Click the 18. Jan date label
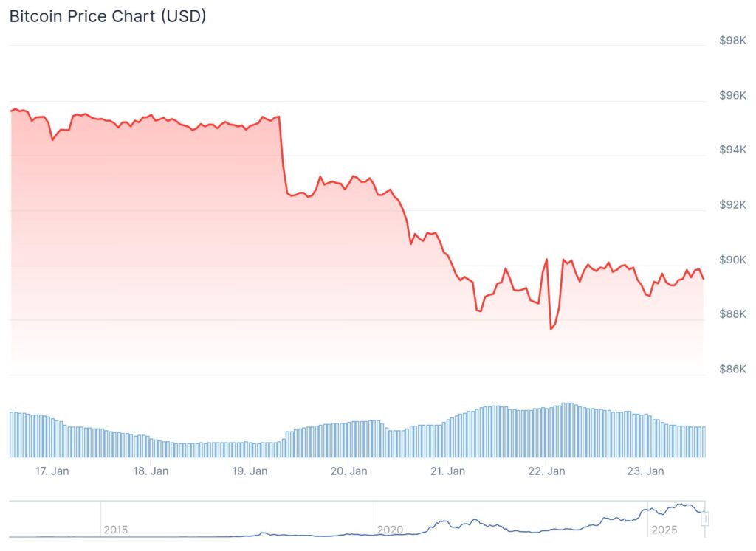The width and height of the screenshot is (756, 551). point(151,471)
